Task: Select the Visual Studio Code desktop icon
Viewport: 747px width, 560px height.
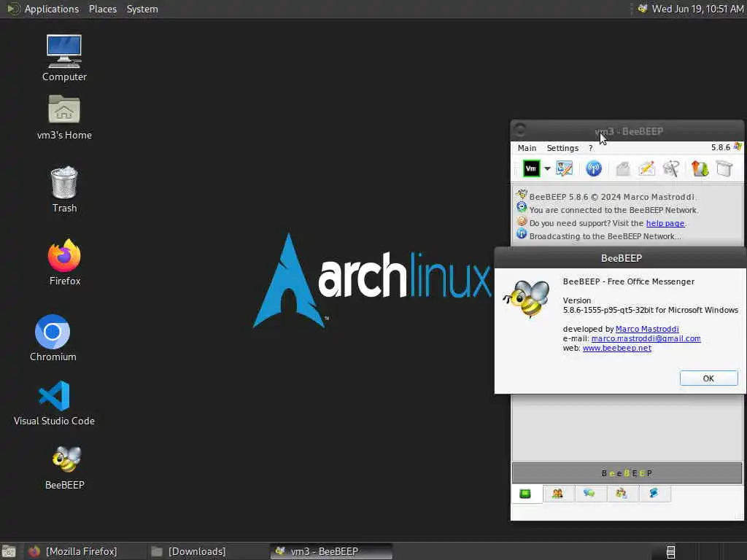Action: coord(54,402)
